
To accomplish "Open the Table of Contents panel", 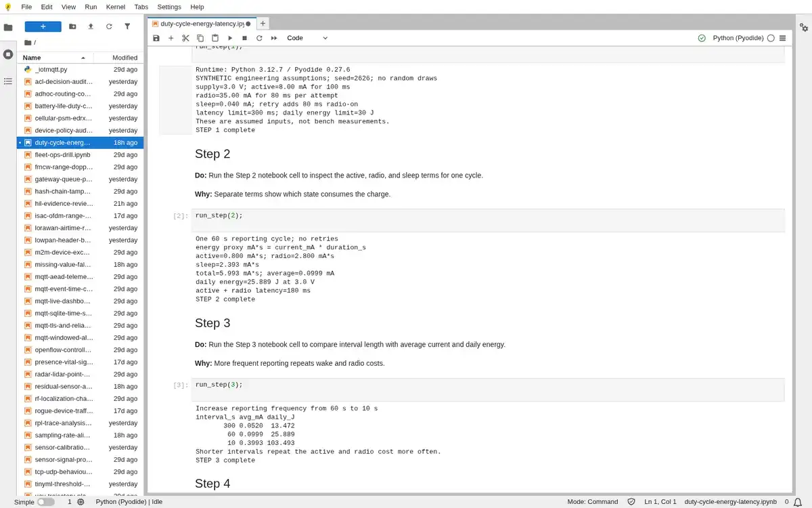I will click(8, 81).
